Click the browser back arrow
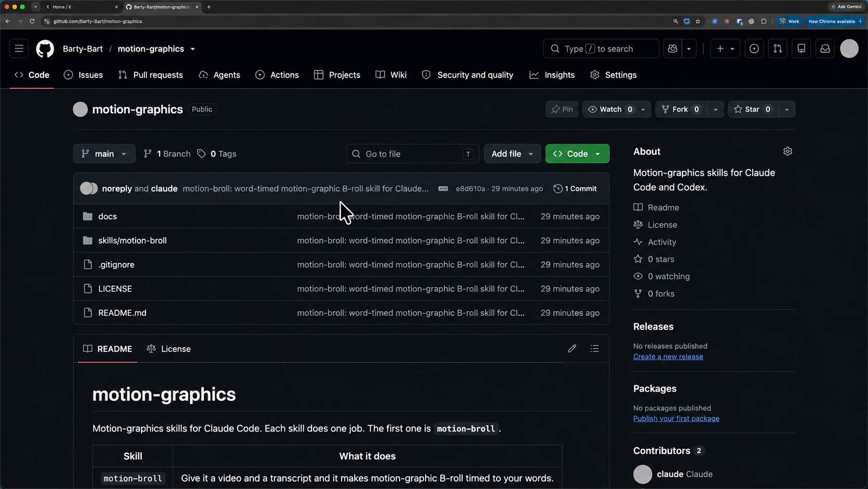This screenshot has height=489, width=868. pos(8,21)
